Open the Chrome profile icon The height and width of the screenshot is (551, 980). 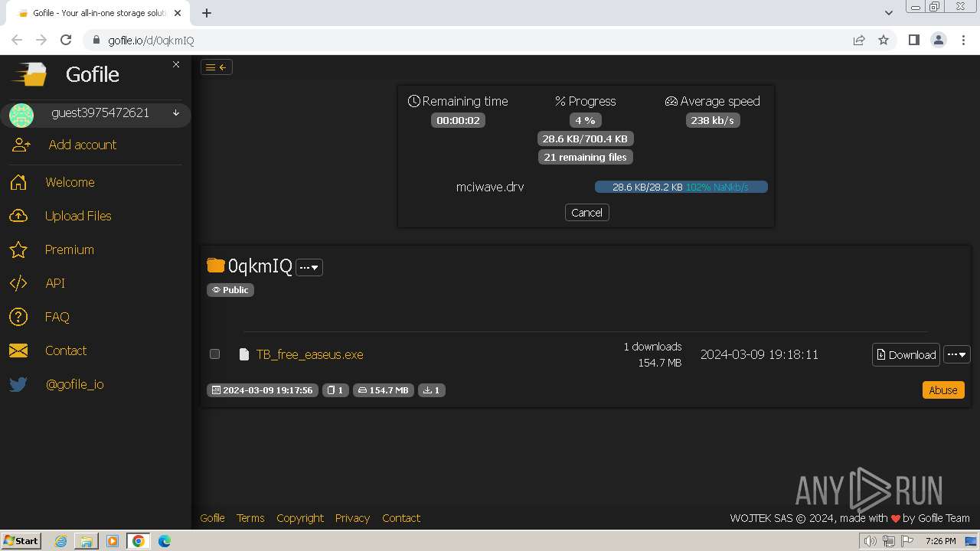939,40
